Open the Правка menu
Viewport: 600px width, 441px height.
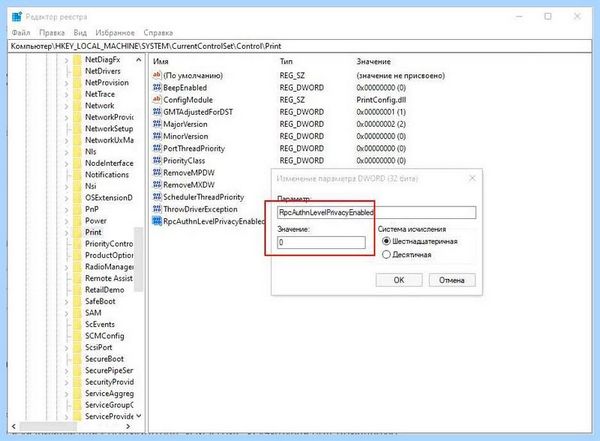(x=52, y=33)
